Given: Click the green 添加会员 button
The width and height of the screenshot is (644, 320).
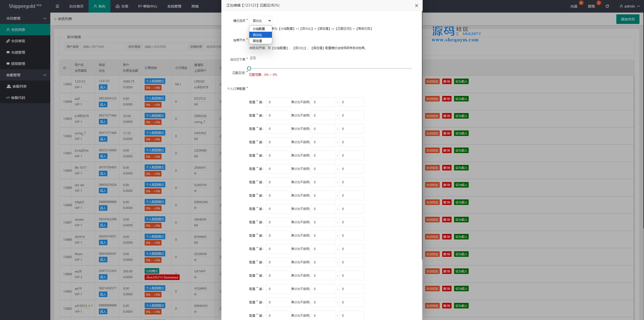Looking at the screenshot, I should point(628,19).
